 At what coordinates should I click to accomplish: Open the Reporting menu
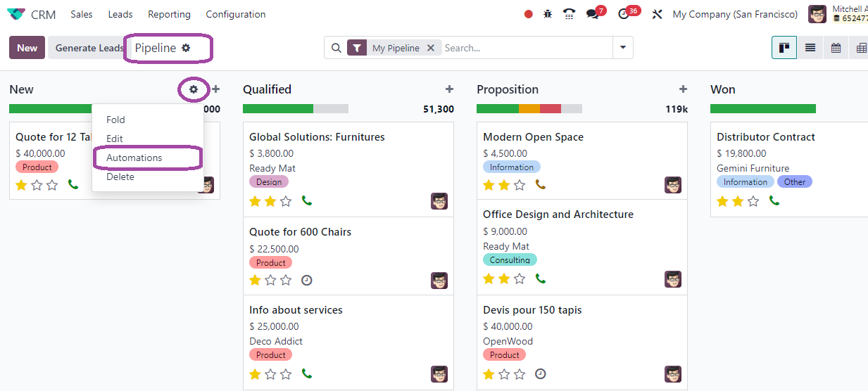(x=169, y=14)
